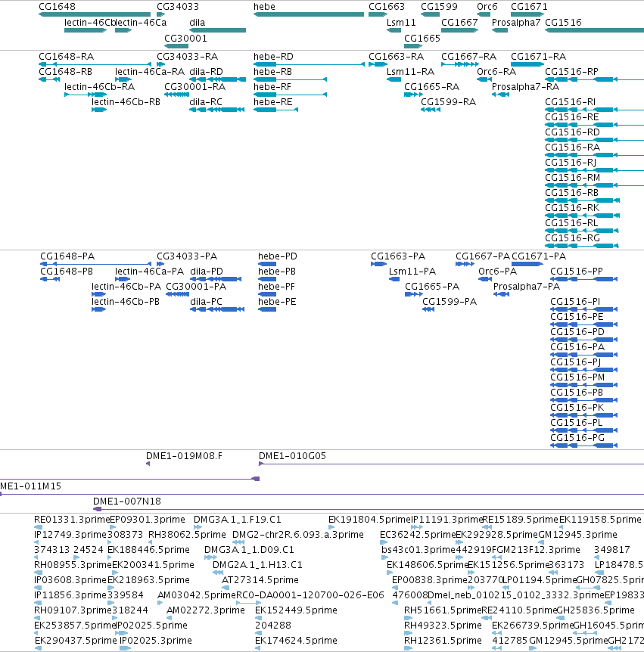Click protein CG1516-PG
This screenshot has width=644, height=652.
pos(583,446)
